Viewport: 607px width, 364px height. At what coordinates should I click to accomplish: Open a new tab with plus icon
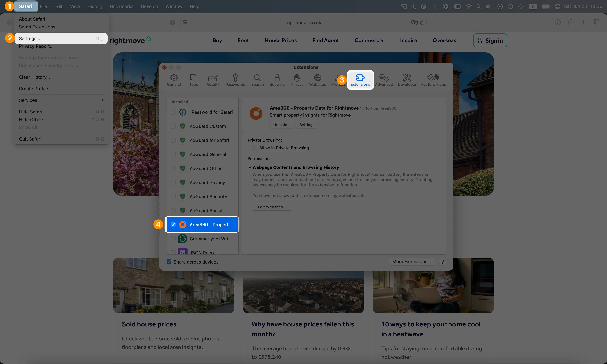584,22
